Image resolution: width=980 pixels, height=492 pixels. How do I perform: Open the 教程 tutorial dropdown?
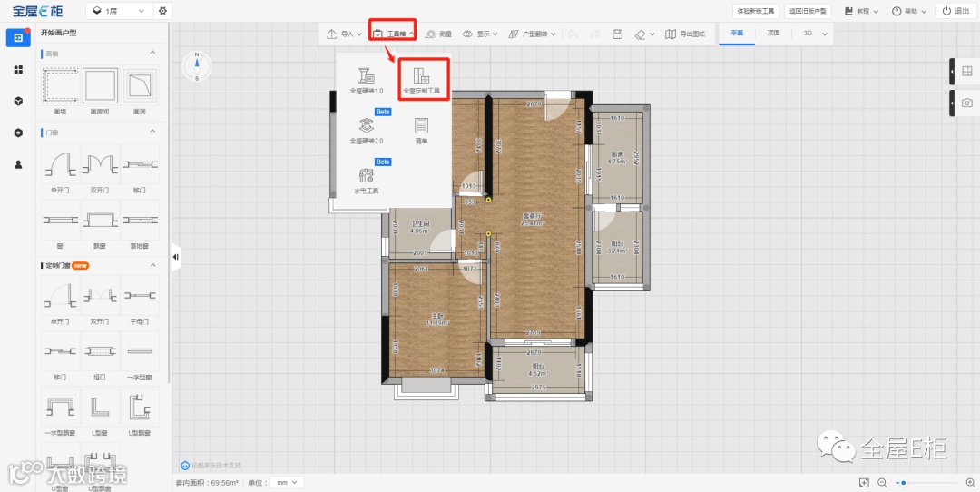(x=861, y=11)
